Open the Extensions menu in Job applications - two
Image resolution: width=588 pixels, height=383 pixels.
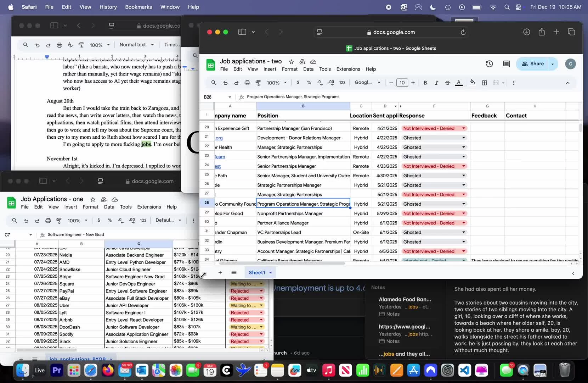coord(348,69)
